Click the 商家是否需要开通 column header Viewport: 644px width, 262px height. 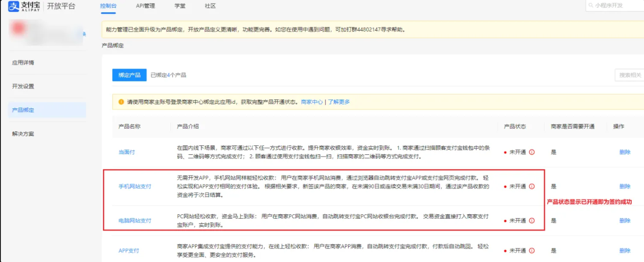pos(572,126)
